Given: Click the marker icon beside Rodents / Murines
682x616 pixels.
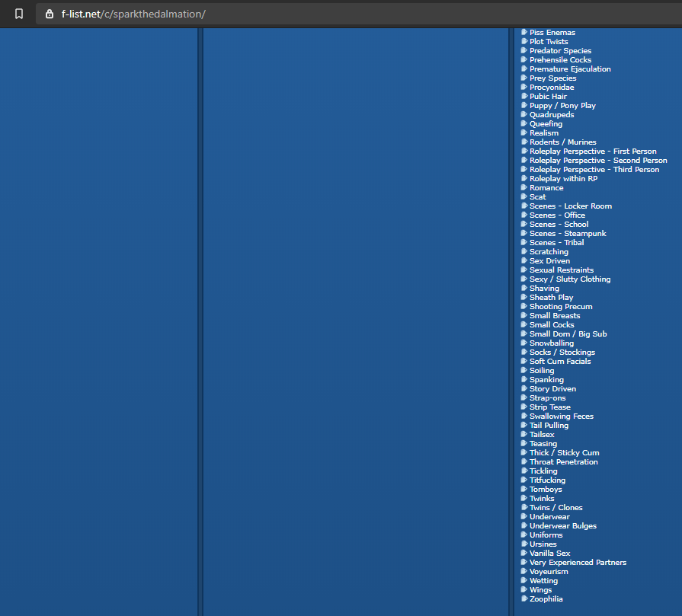Looking at the screenshot, I should click(524, 142).
